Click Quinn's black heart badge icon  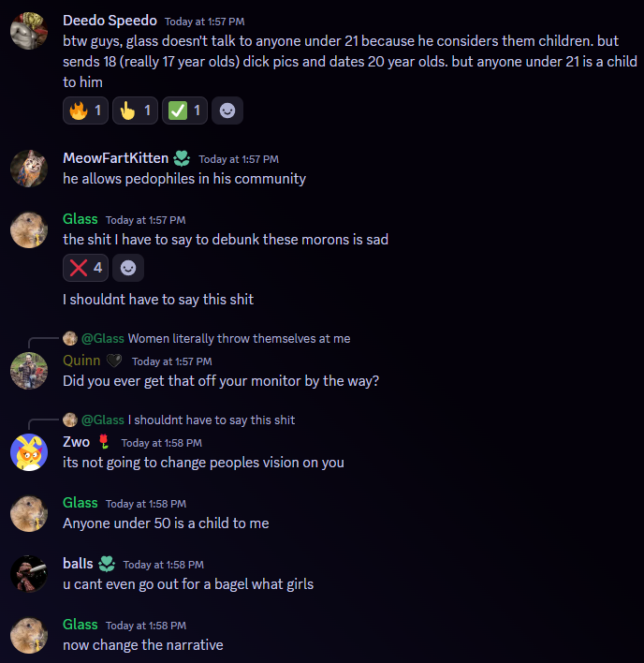point(113,361)
